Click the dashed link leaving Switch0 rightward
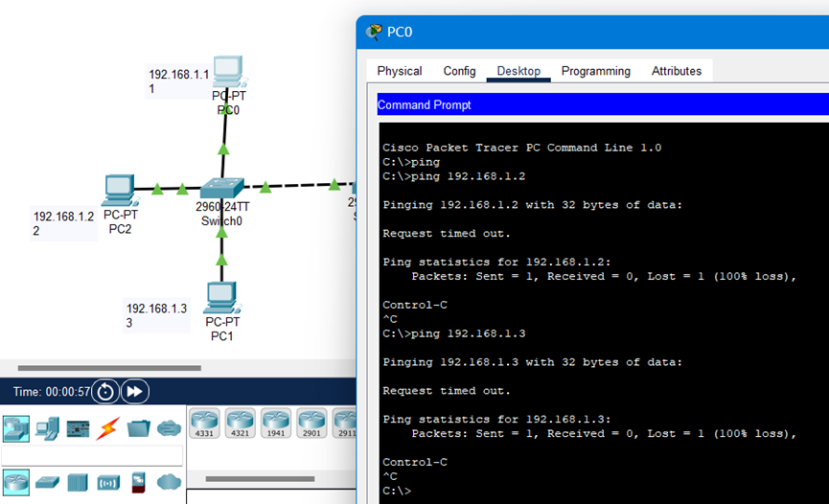 (300, 185)
